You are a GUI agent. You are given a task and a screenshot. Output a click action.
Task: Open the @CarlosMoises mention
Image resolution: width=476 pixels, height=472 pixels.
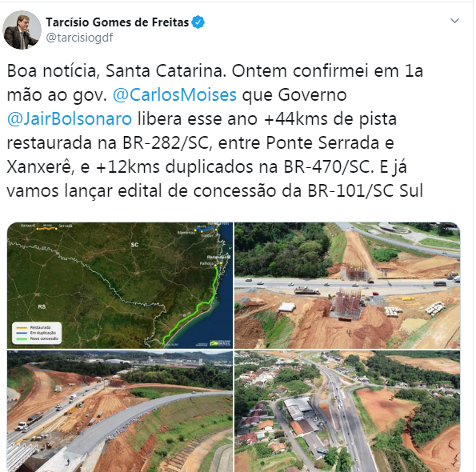pos(174,94)
